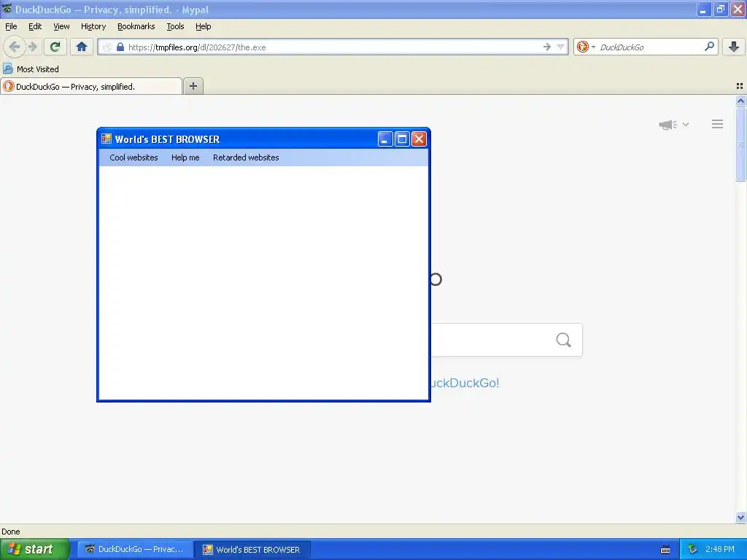Click the magnifier in the toolbar search box

pos(709,47)
